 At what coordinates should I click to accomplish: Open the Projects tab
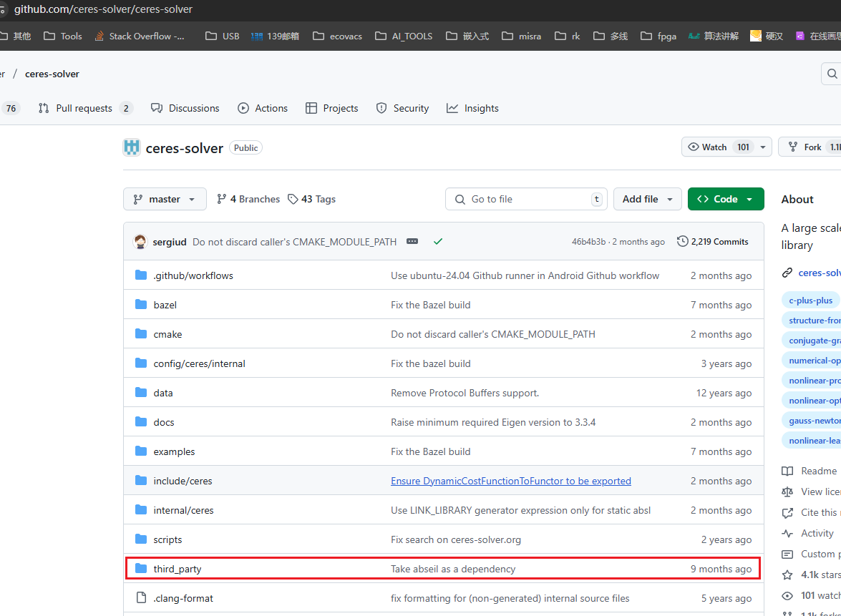click(331, 108)
